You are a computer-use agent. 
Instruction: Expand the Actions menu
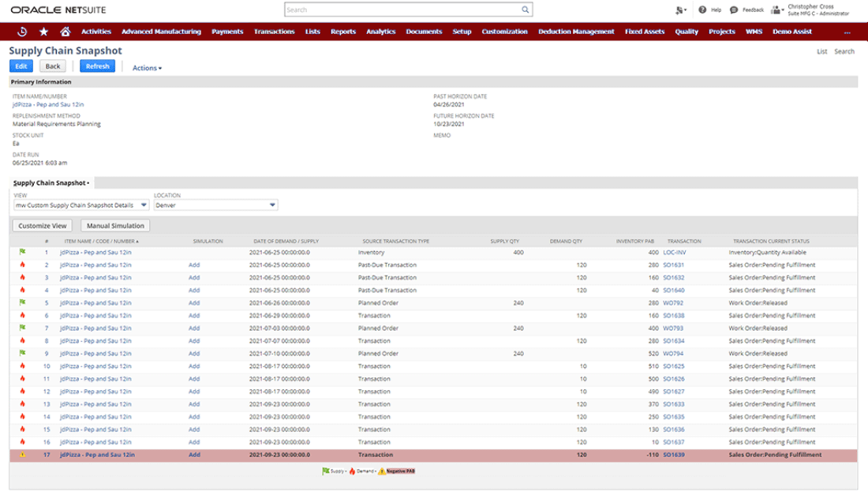(147, 68)
